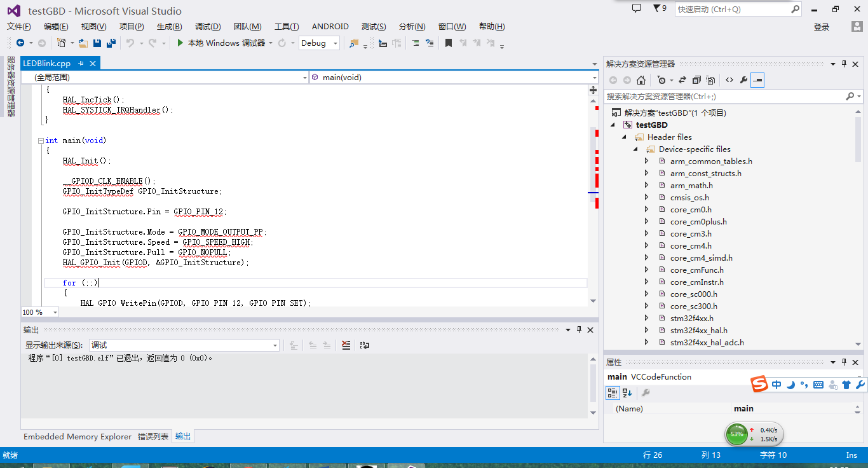868x468 pixels.
Task: Open the 服务器资源管理器 side tab
Action: point(11,88)
